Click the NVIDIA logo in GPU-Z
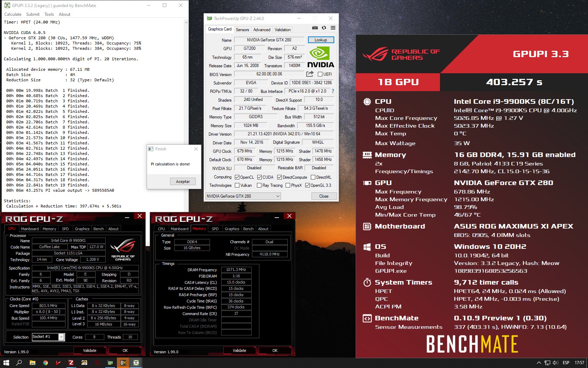 [320, 57]
